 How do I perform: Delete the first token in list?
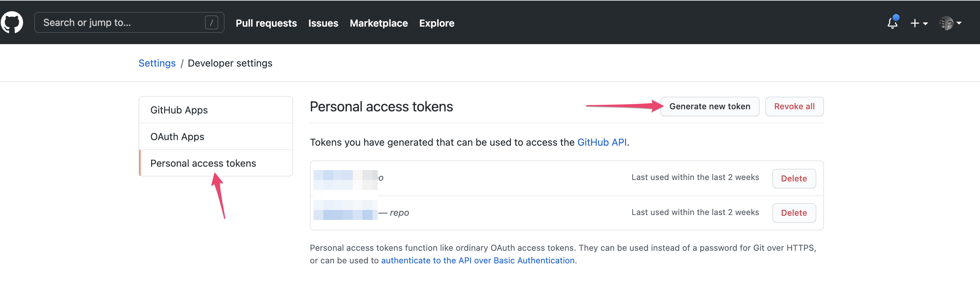coord(794,179)
